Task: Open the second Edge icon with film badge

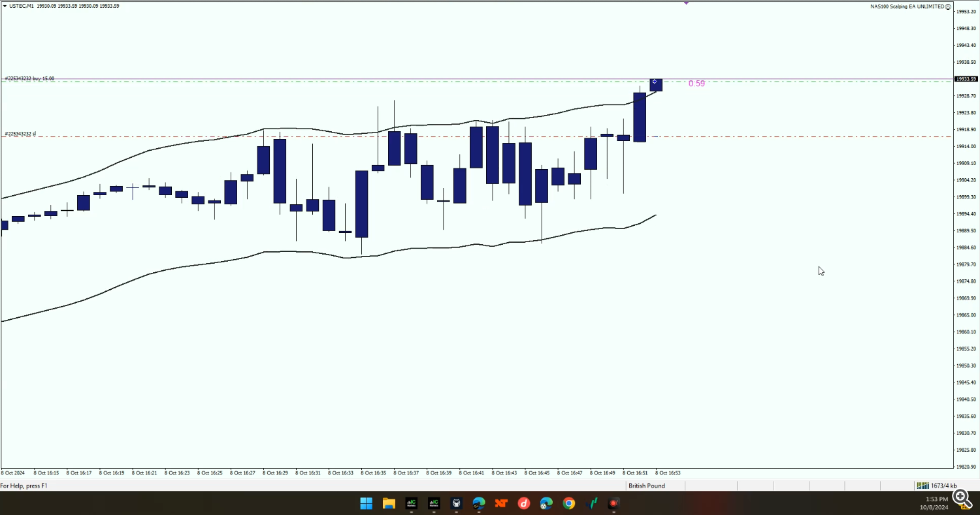Action: (546, 503)
